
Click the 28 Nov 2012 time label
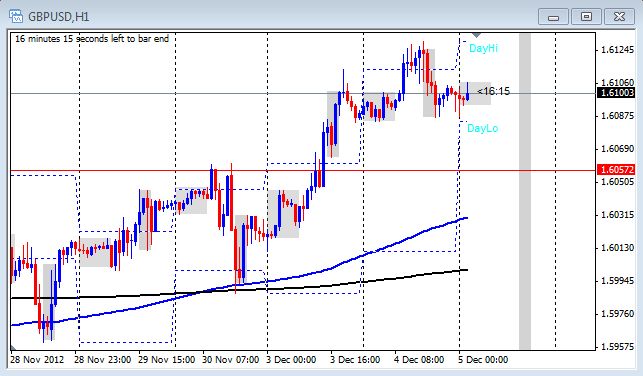coord(37,360)
